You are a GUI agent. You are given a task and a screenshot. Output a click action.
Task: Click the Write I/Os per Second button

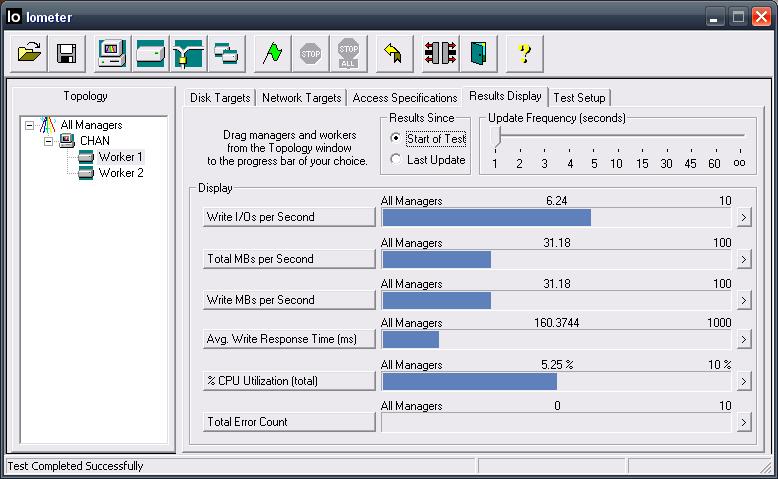coord(289,217)
